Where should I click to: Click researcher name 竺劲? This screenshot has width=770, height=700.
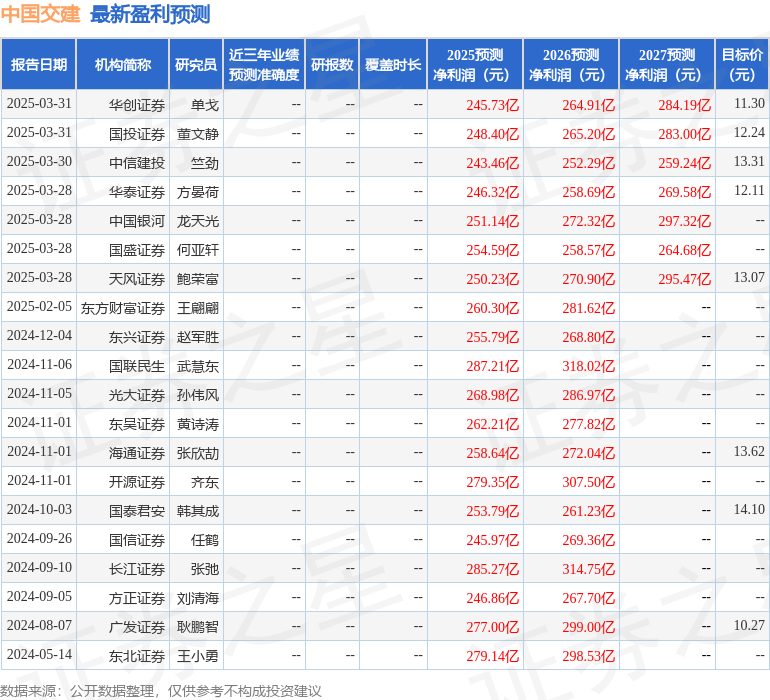click(205, 163)
